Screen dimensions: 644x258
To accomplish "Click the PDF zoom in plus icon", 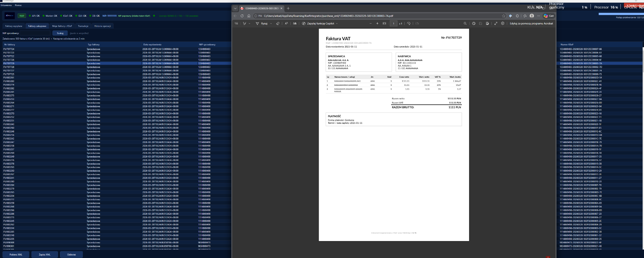I will (377, 24).
